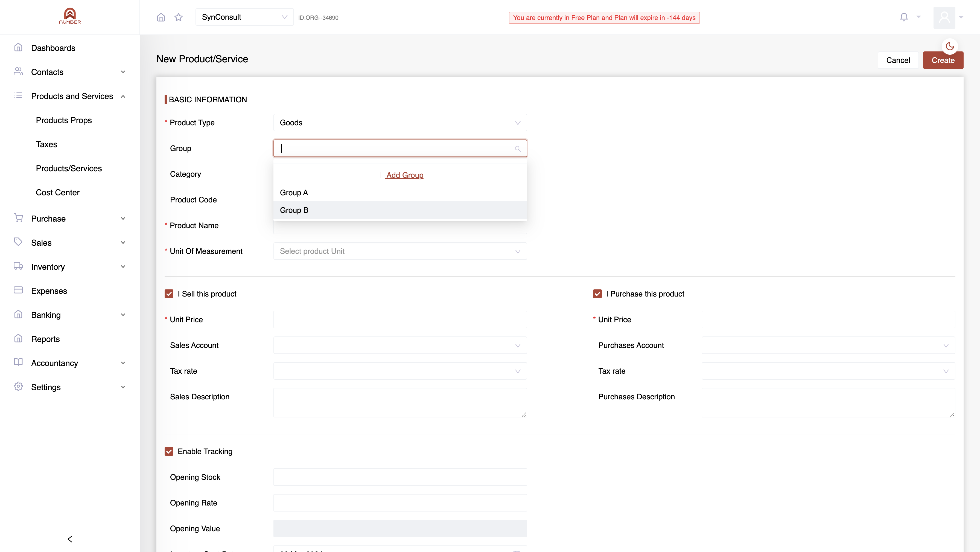Click the Contacts people icon
The height and width of the screenshot is (552, 980).
point(18,72)
